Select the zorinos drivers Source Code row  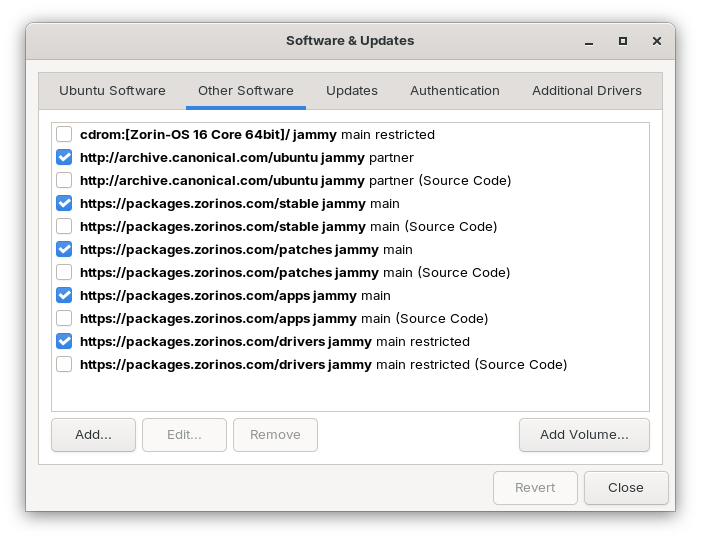323,364
